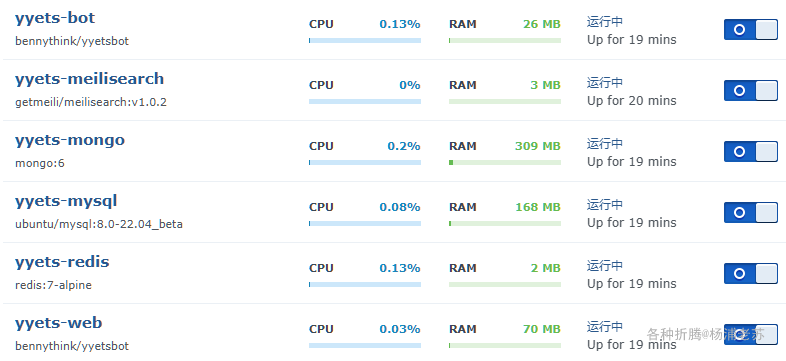
Task: Open the yyets-bot container name
Action: click(55, 18)
